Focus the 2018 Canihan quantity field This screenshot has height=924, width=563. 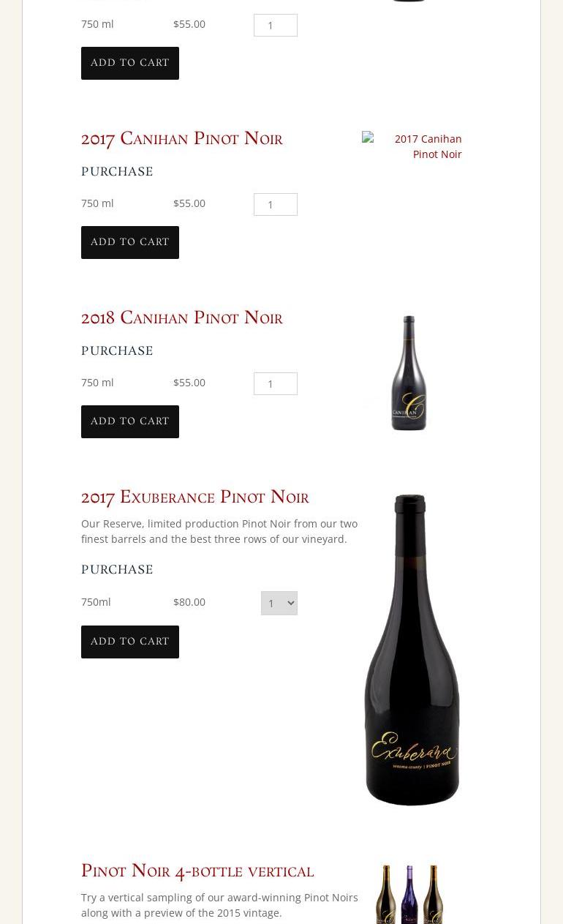click(x=276, y=383)
